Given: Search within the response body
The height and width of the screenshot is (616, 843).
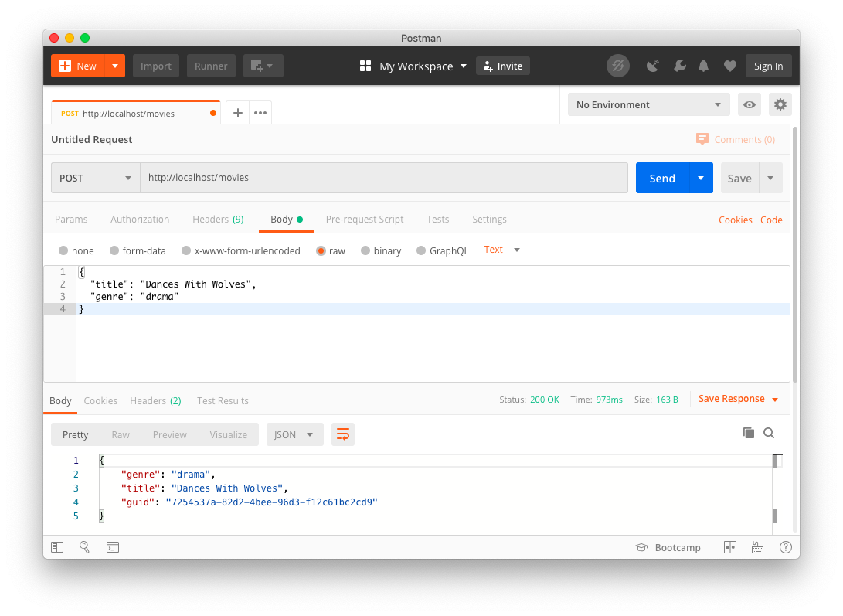Looking at the screenshot, I should point(769,433).
